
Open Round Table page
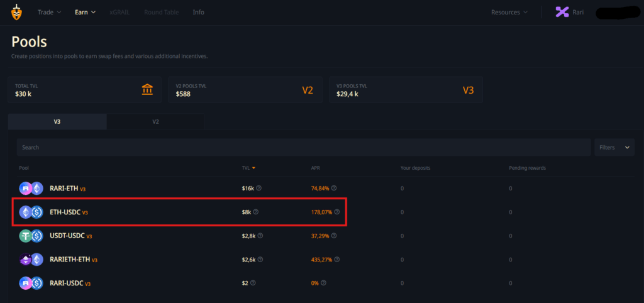click(162, 13)
